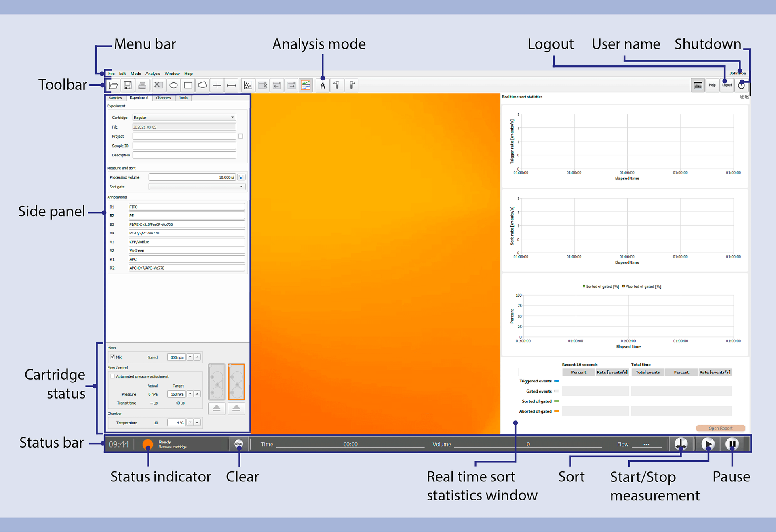Screen dimensions: 776x532
Task: Increase mixer speed with up arrow
Action: click(197, 357)
